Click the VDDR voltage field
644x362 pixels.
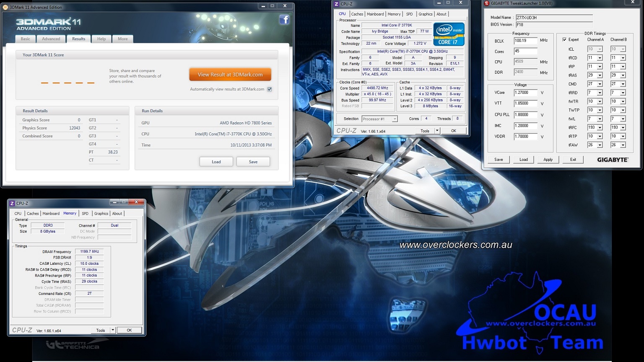tap(525, 137)
